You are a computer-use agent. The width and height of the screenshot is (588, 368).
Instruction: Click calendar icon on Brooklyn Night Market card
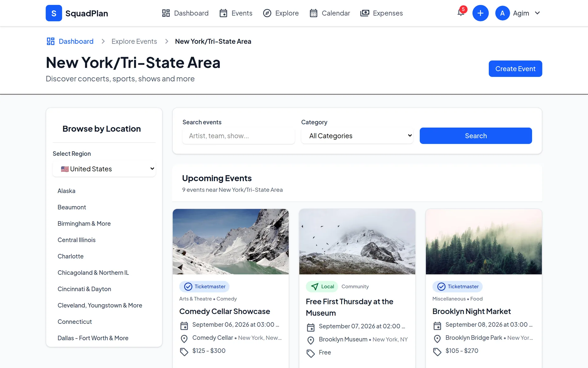click(x=437, y=326)
